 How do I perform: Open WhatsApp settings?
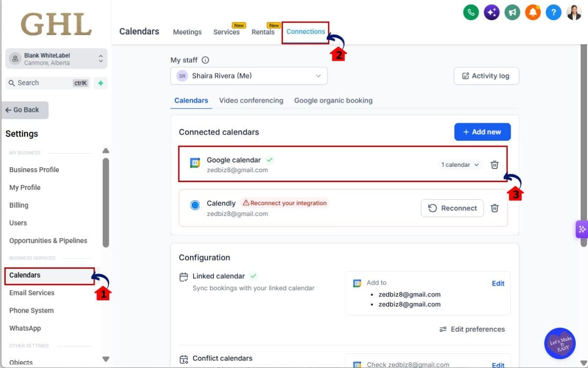coord(25,328)
